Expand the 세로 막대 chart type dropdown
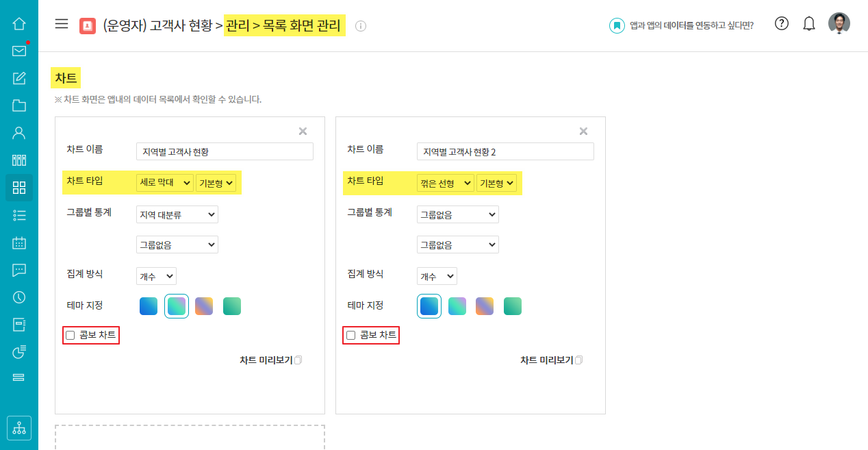Image resolution: width=868 pixels, height=450 pixels. pyautogui.click(x=165, y=183)
